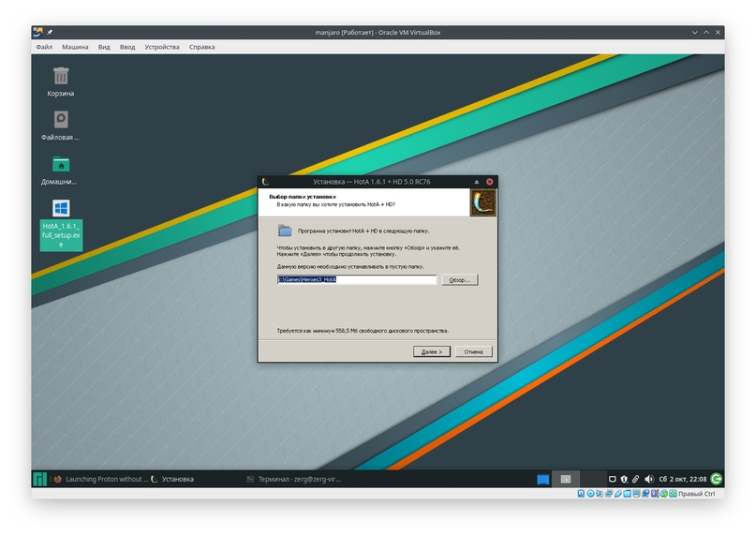Open the clipboard paperclip tray icon
Image resolution: width=756 pixels, height=536 pixels.
(636, 479)
